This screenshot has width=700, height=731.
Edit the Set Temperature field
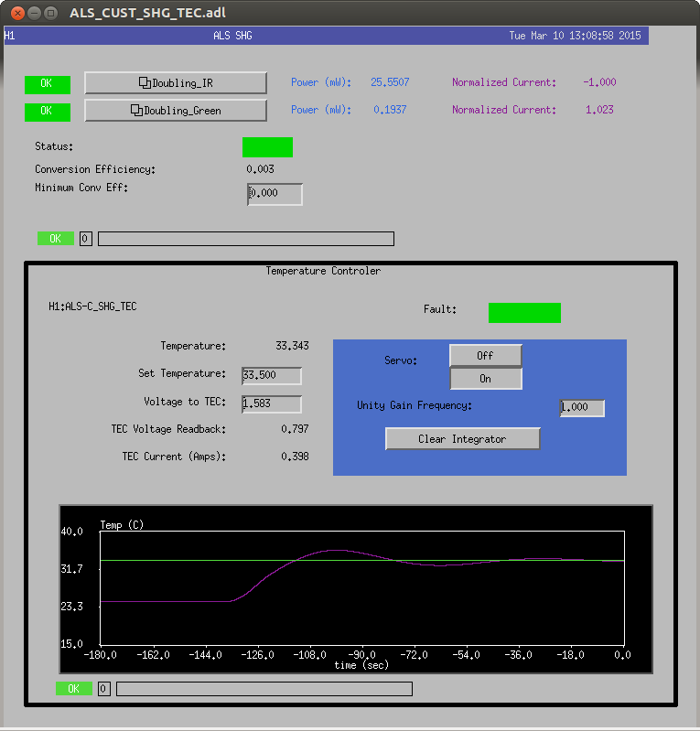pos(272,376)
